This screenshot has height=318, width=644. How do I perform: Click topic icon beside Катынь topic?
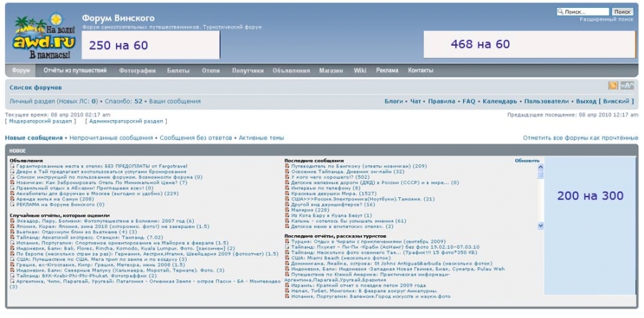tap(287, 221)
